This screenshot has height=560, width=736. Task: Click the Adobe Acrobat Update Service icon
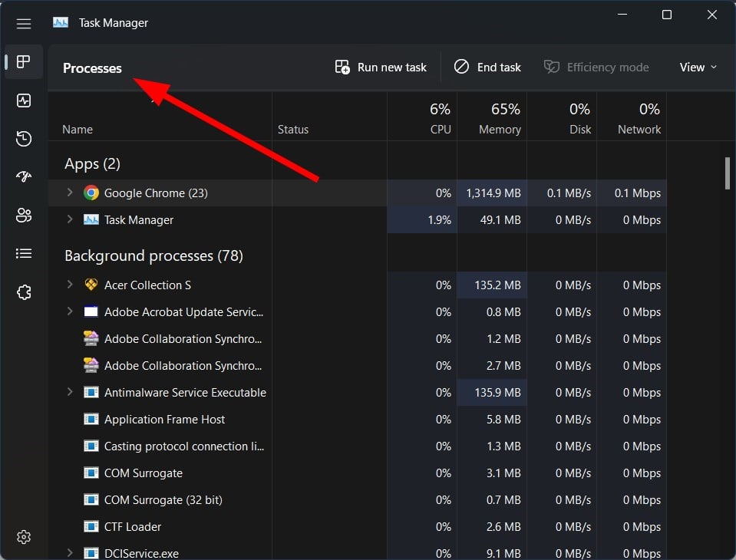[91, 311]
